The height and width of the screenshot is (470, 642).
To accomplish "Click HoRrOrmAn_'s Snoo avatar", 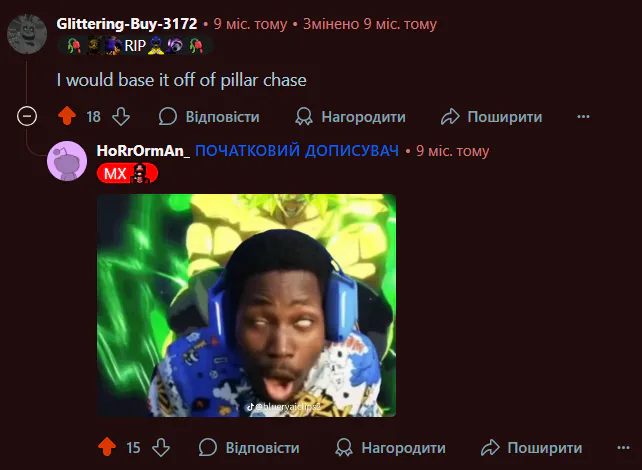I will [67, 161].
